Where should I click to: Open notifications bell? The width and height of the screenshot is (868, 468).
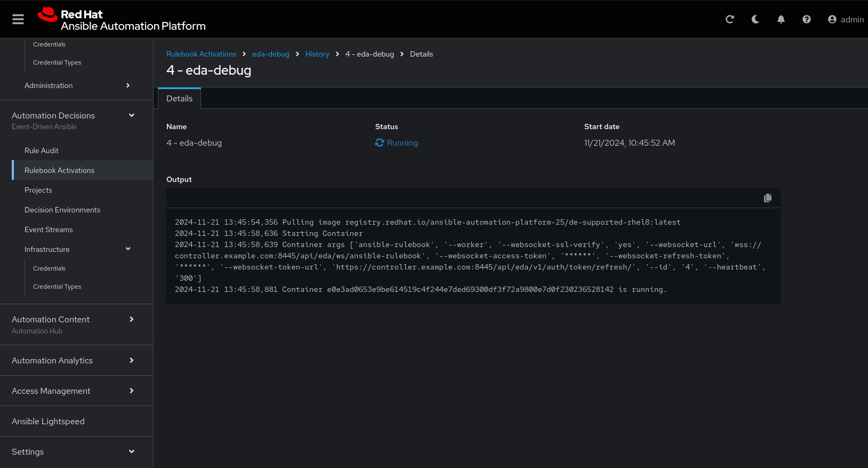click(x=781, y=19)
